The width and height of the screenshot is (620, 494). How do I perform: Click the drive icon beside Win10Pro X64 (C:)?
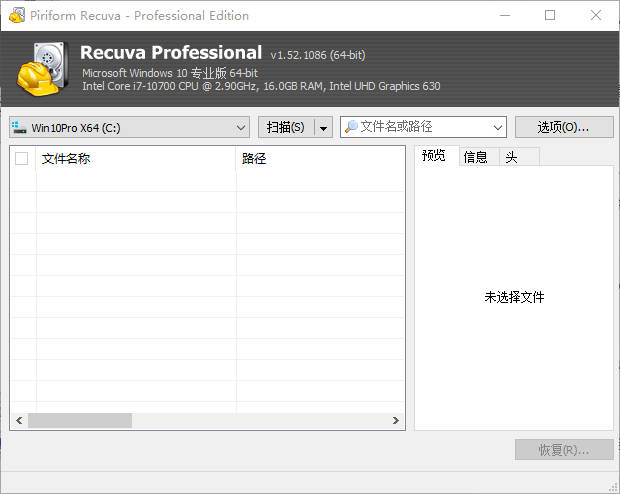click(19, 127)
